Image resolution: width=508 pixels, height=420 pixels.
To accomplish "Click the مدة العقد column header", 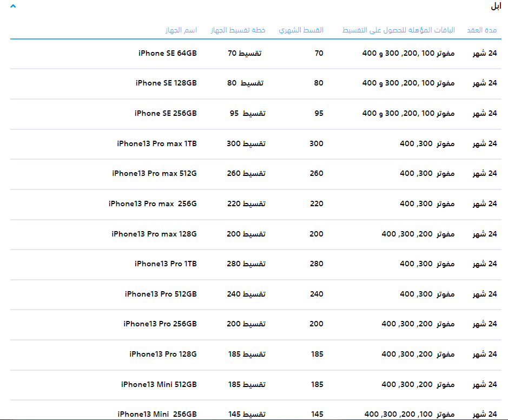I will 481,30.
